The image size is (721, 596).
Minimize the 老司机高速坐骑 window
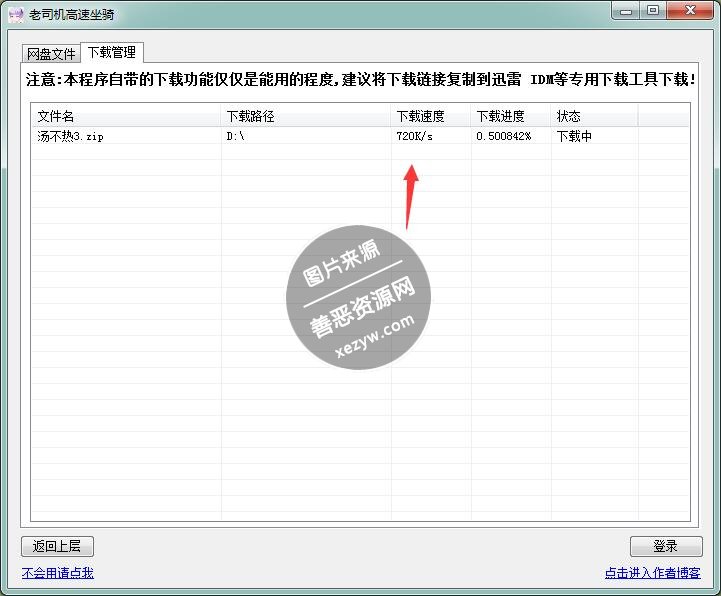pyautogui.click(x=626, y=11)
